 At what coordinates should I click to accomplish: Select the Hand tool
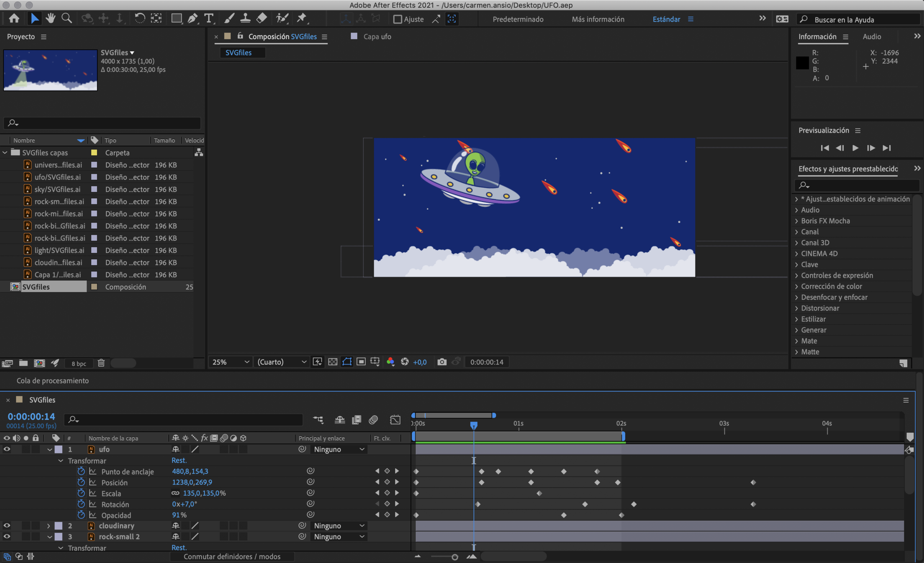50,18
